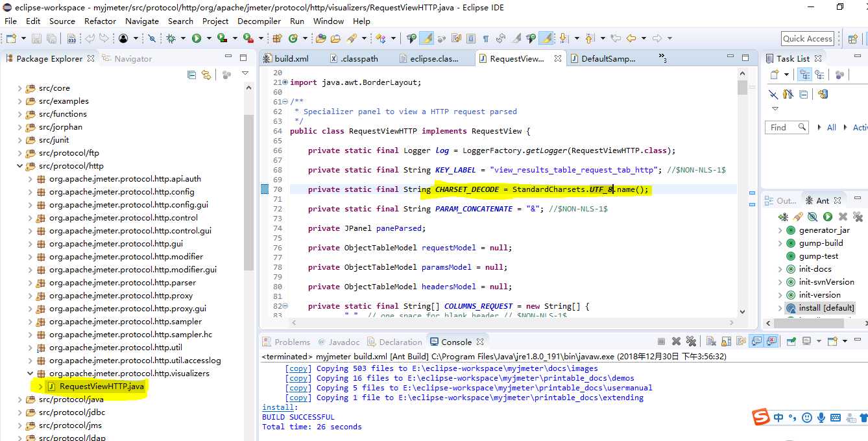The height and width of the screenshot is (441, 868).
Task: Click New Task icon in Task List
Action: pyautogui.click(x=774, y=75)
